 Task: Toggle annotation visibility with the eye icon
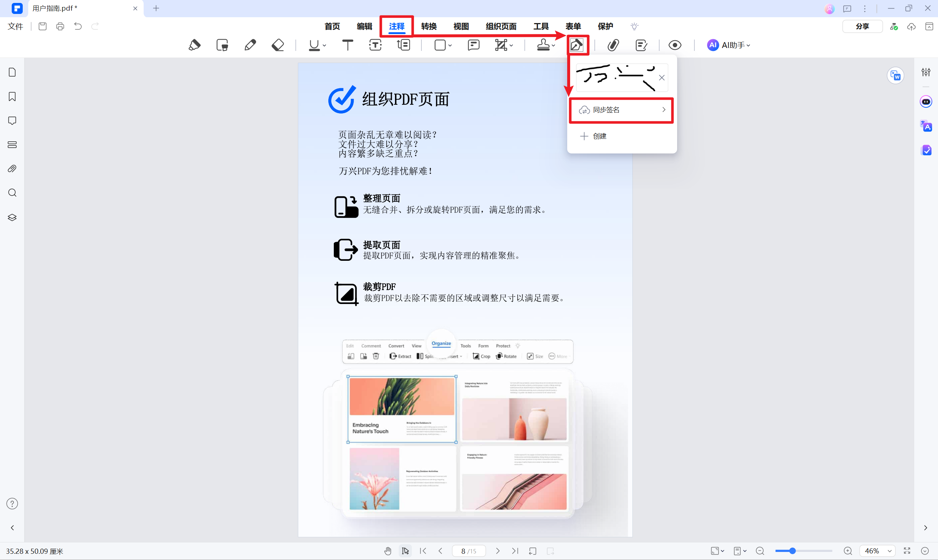coord(675,45)
